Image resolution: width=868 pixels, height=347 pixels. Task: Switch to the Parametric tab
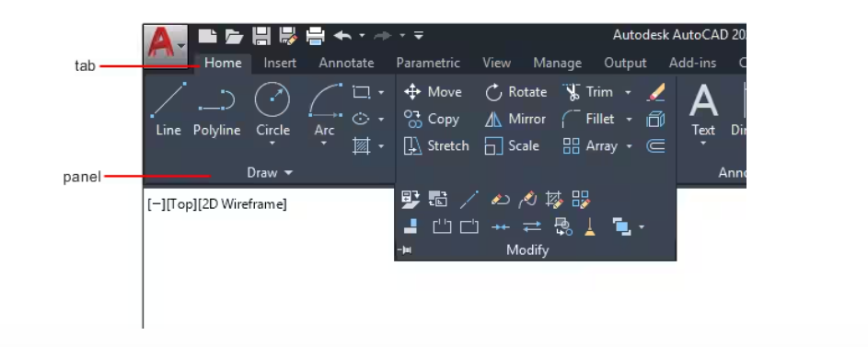pyautogui.click(x=428, y=64)
